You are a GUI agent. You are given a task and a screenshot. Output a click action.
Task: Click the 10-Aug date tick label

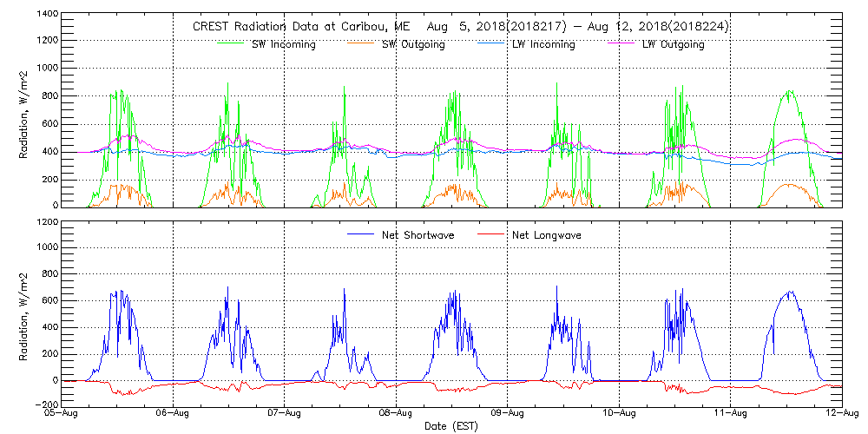click(x=619, y=415)
